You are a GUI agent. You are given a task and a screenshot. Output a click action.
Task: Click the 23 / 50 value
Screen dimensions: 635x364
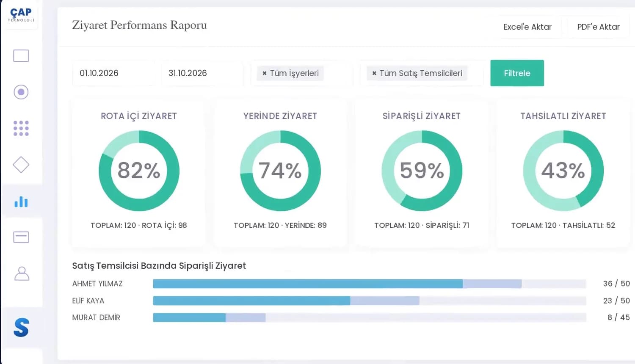pyautogui.click(x=616, y=301)
